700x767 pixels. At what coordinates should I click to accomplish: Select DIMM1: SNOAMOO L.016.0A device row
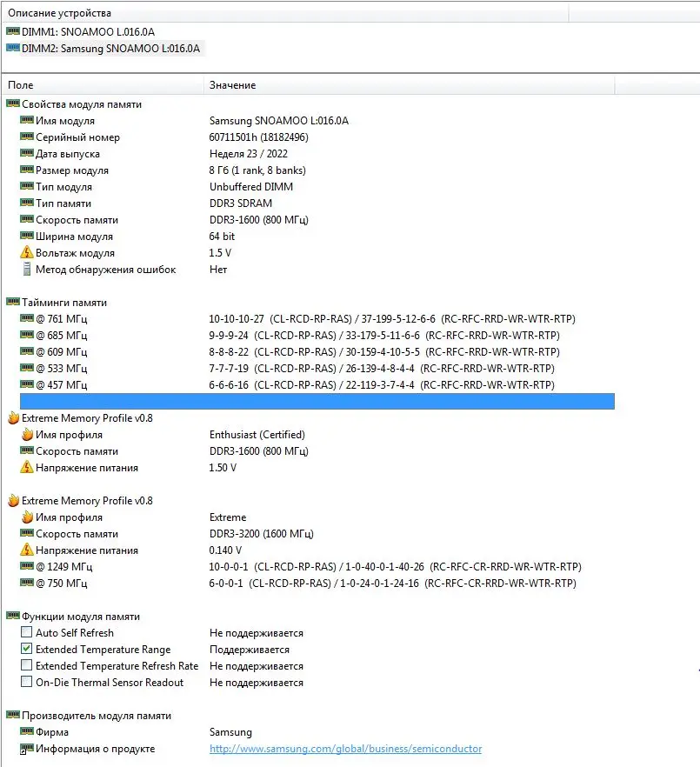coord(88,32)
